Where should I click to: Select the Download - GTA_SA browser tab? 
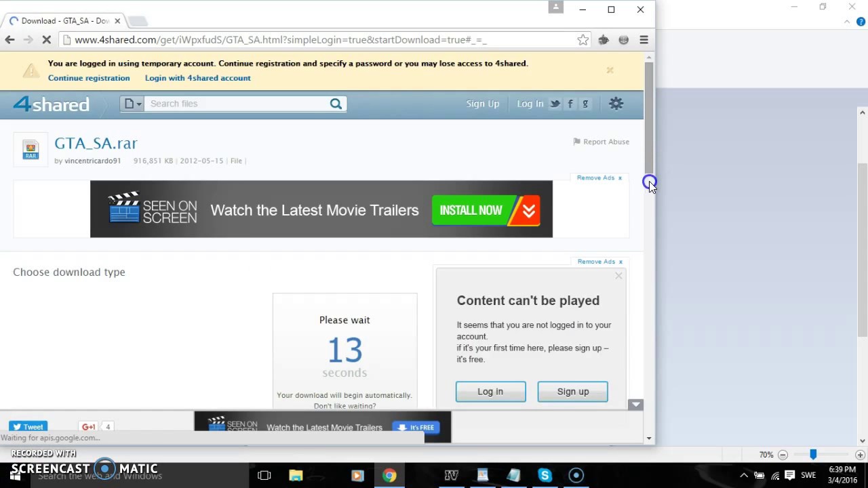tap(64, 21)
